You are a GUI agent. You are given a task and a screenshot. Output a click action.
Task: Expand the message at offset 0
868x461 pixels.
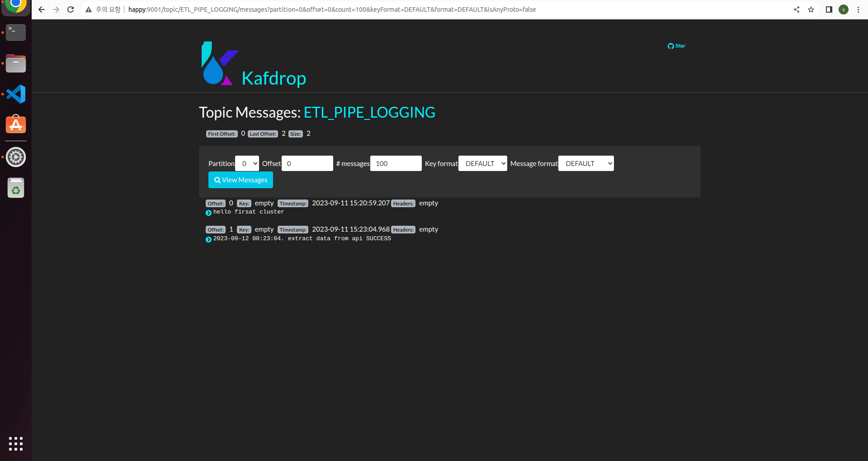pos(208,213)
